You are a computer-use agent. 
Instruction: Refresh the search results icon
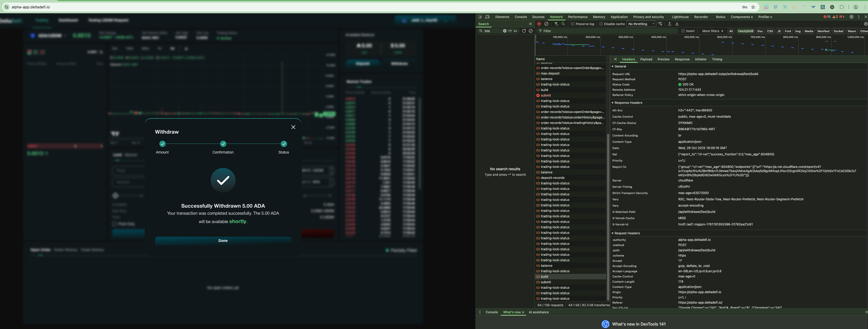[524, 31]
